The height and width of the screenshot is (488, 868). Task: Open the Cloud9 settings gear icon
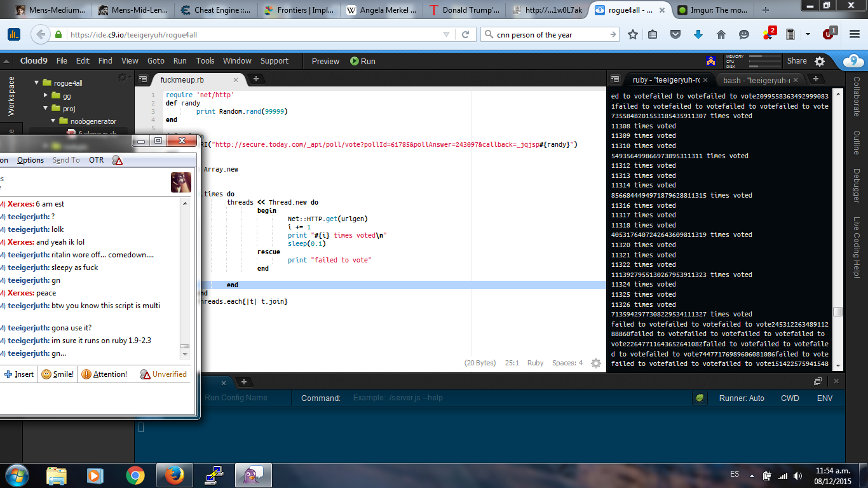pyautogui.click(x=820, y=61)
